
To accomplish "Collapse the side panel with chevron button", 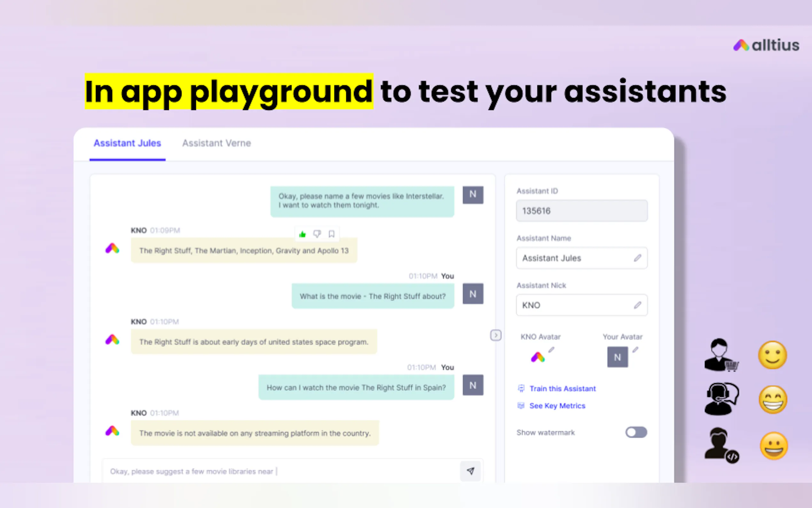I will coord(496,335).
